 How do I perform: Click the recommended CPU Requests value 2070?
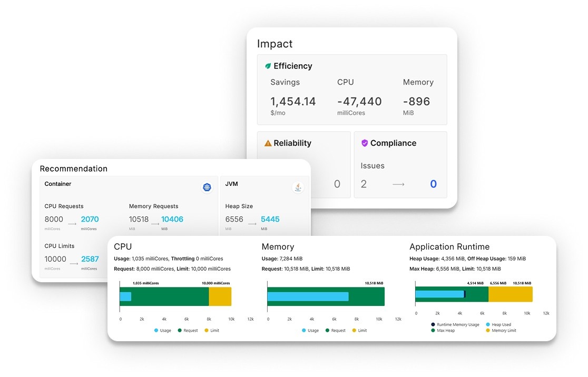tap(90, 220)
